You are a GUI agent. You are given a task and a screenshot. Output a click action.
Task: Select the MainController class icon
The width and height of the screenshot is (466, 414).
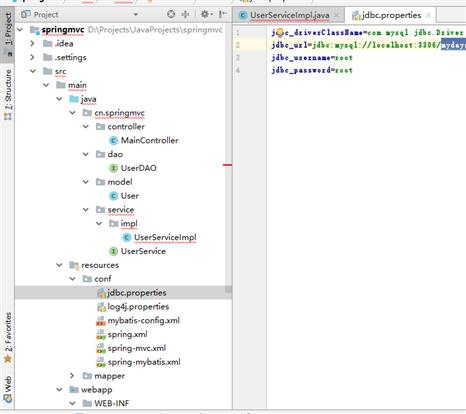point(114,141)
